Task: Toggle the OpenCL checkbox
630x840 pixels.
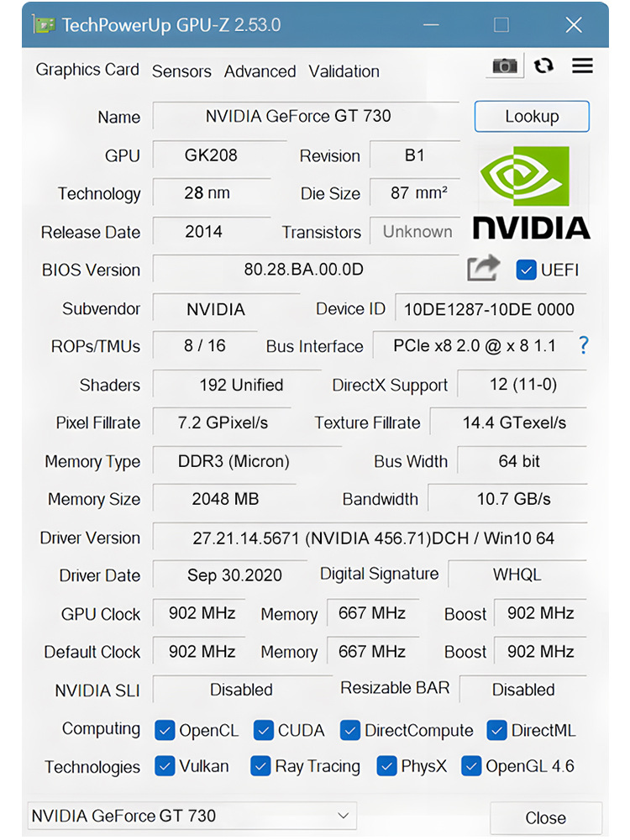Action: [165, 730]
